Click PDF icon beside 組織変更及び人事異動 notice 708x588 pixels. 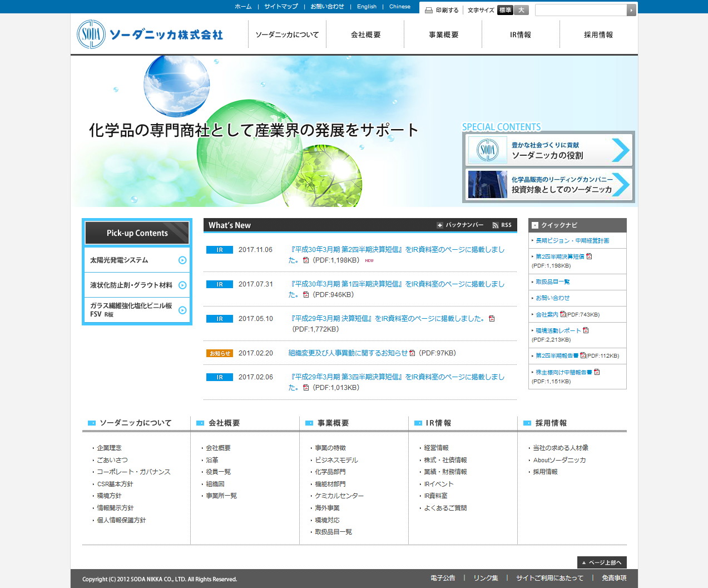pos(412,353)
